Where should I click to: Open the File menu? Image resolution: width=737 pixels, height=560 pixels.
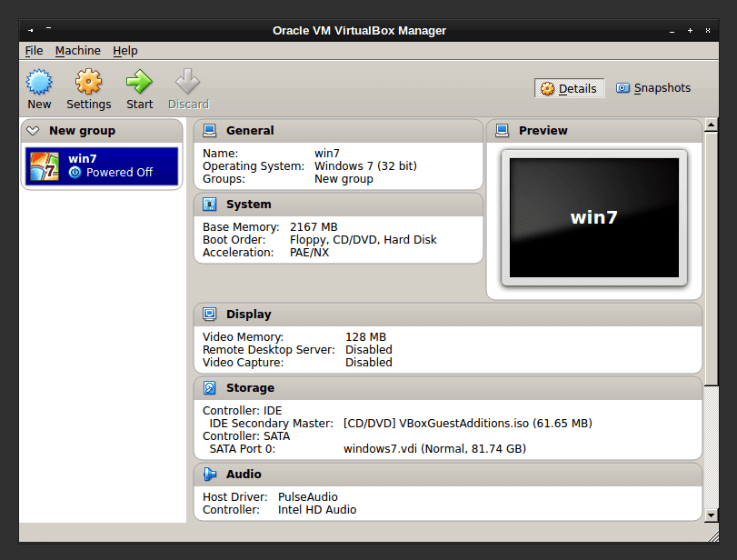34,51
